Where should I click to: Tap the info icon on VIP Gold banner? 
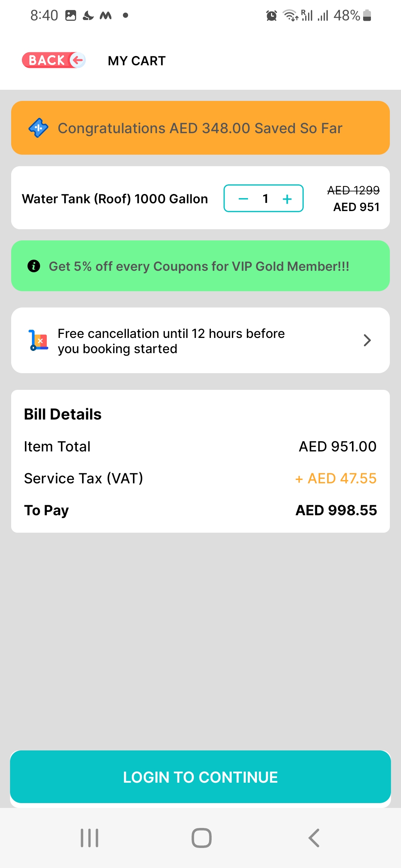[x=34, y=266]
